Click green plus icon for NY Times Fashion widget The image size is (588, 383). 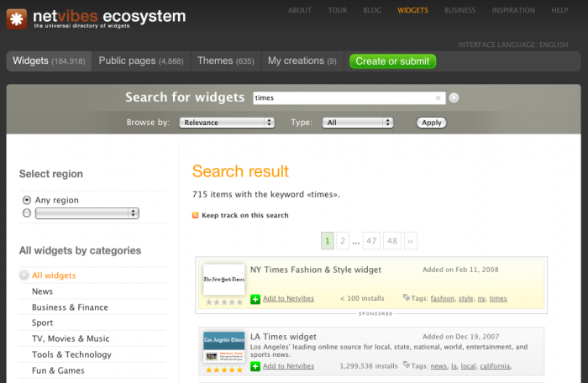click(255, 299)
